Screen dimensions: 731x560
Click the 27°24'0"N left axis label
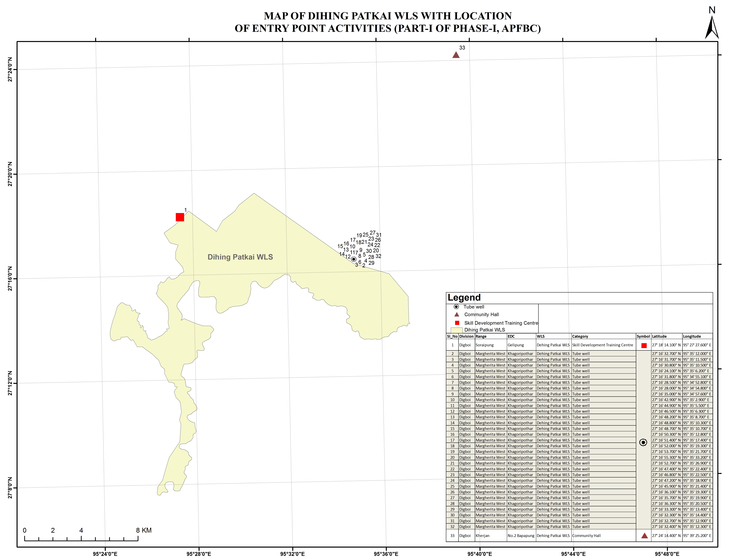10,69
